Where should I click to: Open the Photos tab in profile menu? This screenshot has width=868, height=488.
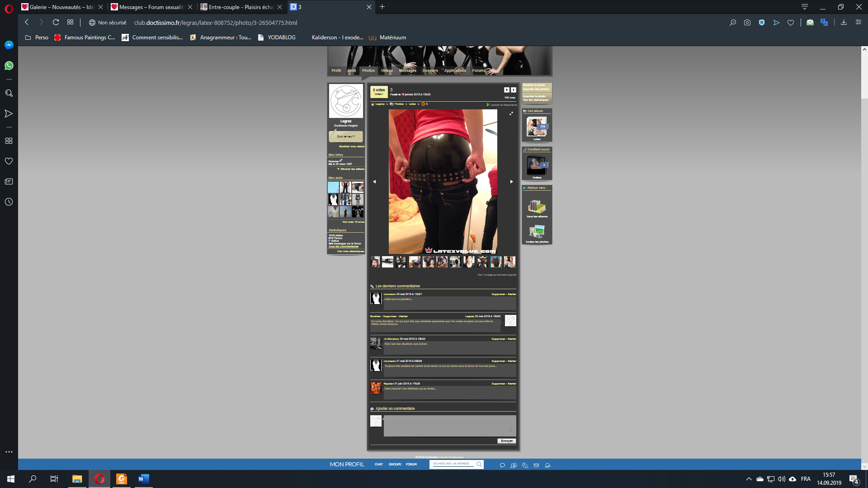[368, 70]
